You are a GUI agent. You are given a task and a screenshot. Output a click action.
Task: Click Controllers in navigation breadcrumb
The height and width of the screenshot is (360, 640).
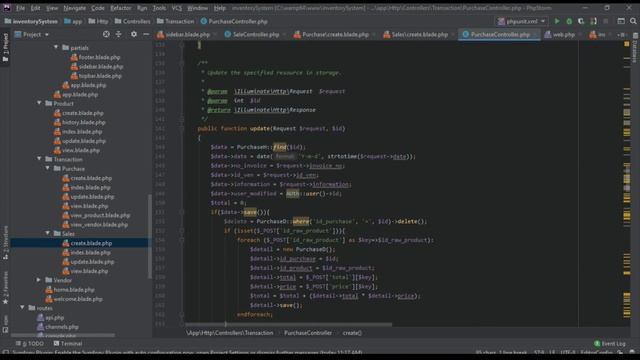click(x=133, y=21)
